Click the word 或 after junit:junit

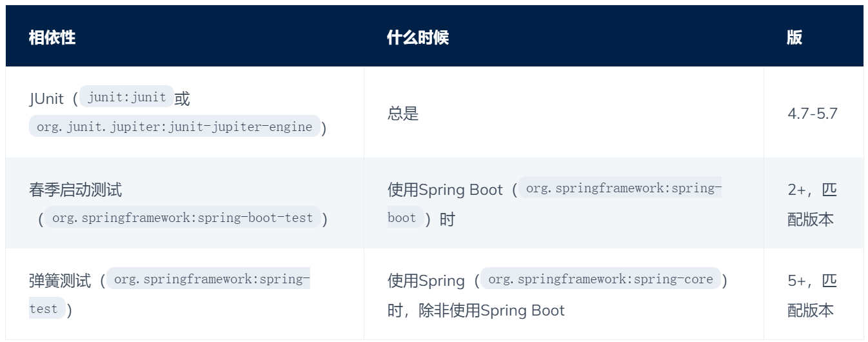click(182, 99)
